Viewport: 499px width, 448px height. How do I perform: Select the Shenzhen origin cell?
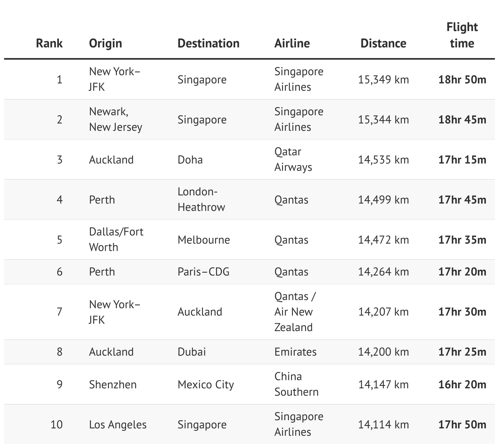112,385
